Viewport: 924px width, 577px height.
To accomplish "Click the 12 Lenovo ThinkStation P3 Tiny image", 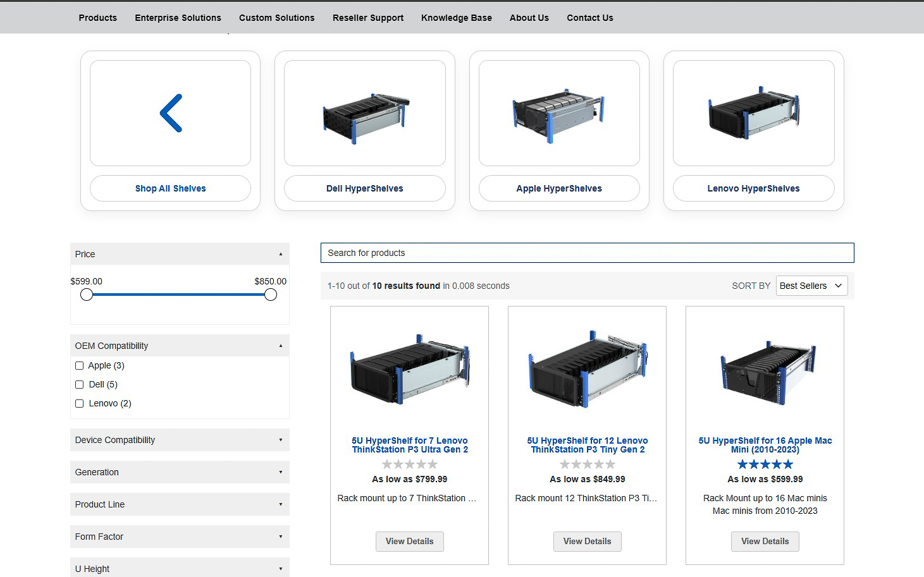I will click(588, 368).
